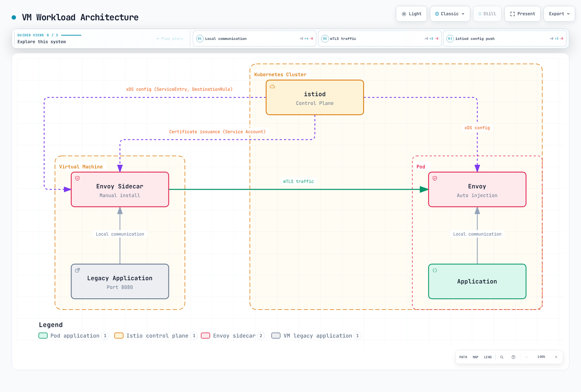Viewport: 581px width, 392px height.
Task: Click the Virtual Machine group label
Action: (81, 167)
